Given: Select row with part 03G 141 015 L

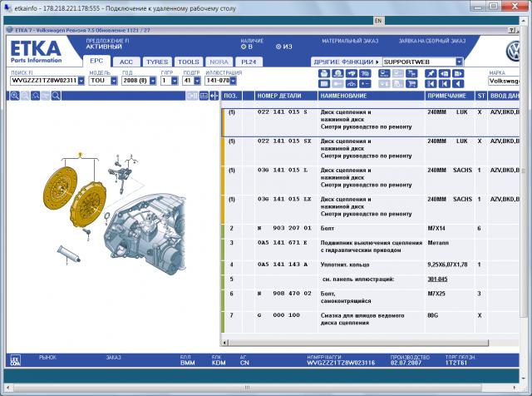Looking at the screenshot, I should point(371,181).
